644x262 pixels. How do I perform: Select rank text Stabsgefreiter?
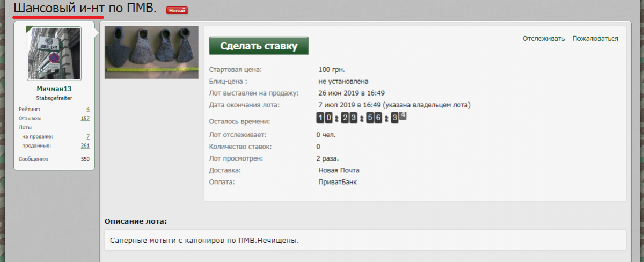click(x=54, y=98)
